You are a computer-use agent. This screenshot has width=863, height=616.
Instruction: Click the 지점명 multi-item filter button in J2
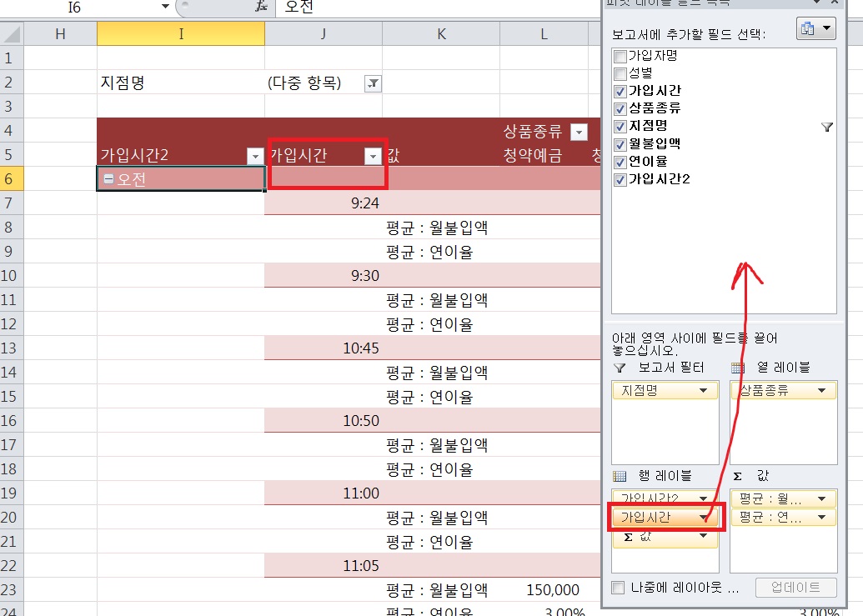(373, 83)
